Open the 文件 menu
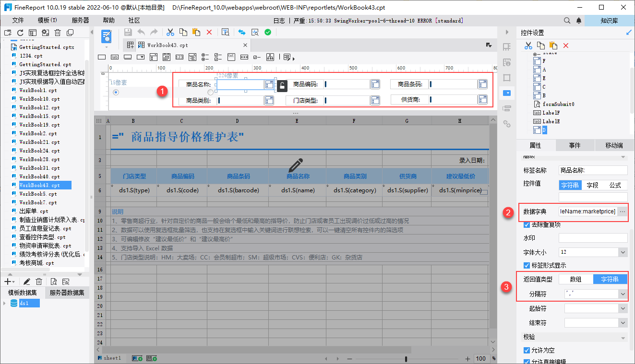This screenshot has width=635, height=364. coord(18,21)
